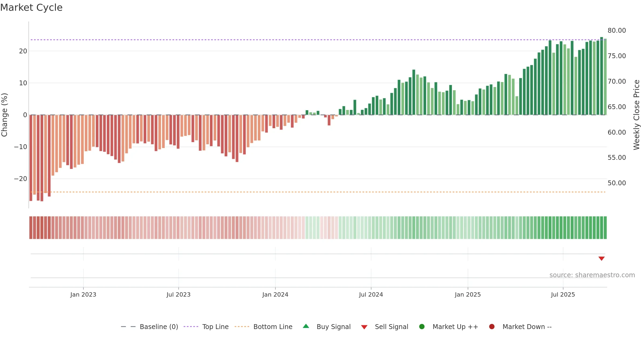Click the −10 tick on Change axis
This screenshot has height=362, width=644.
coord(21,147)
